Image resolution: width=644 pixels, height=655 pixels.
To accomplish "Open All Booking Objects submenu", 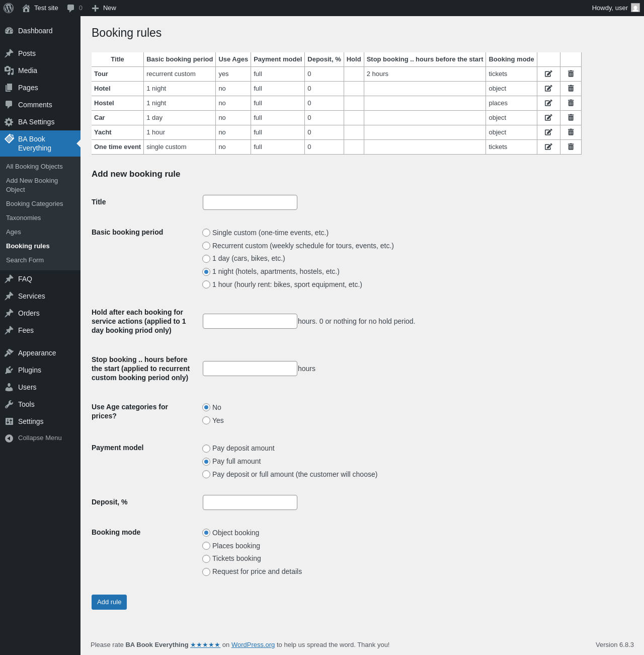I will click(x=34, y=167).
